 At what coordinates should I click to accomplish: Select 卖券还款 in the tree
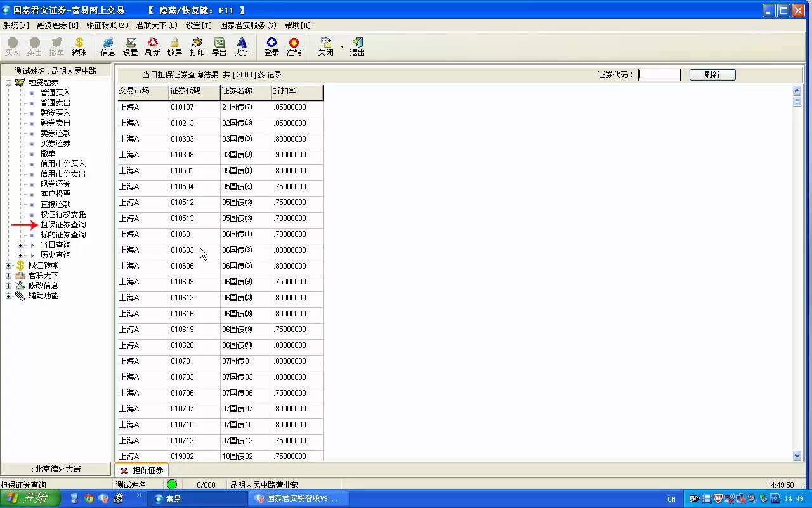[55, 133]
